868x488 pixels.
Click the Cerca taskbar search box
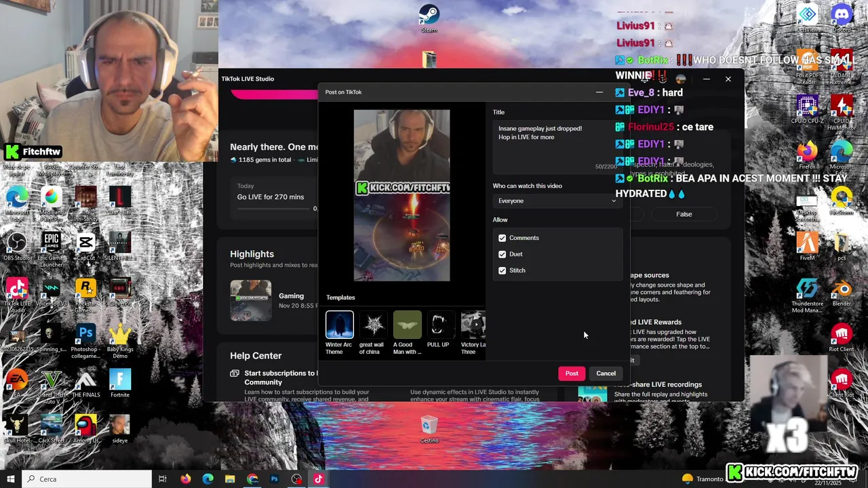[87, 479]
